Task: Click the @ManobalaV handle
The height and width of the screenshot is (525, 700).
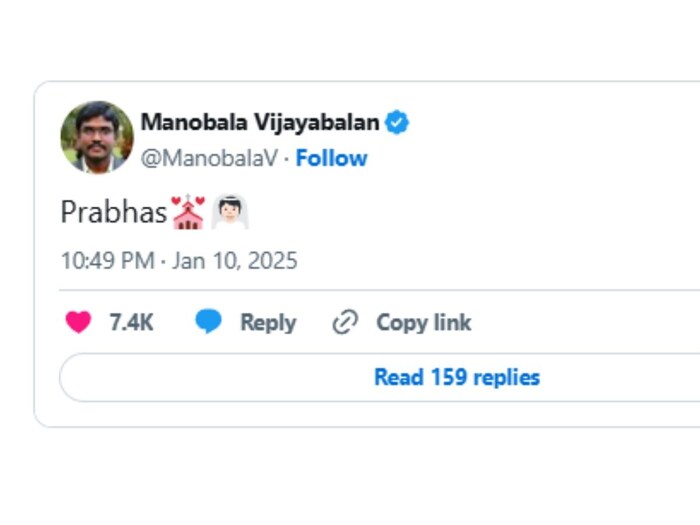Action: pos(209,158)
